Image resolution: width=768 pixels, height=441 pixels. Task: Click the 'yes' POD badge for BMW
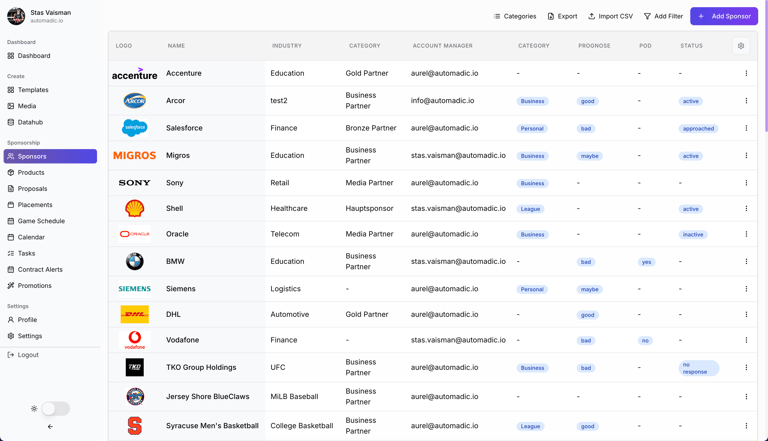(647, 262)
